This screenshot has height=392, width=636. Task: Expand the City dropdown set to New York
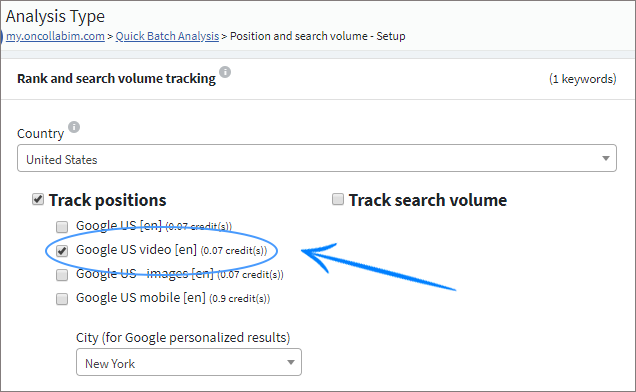(189, 362)
